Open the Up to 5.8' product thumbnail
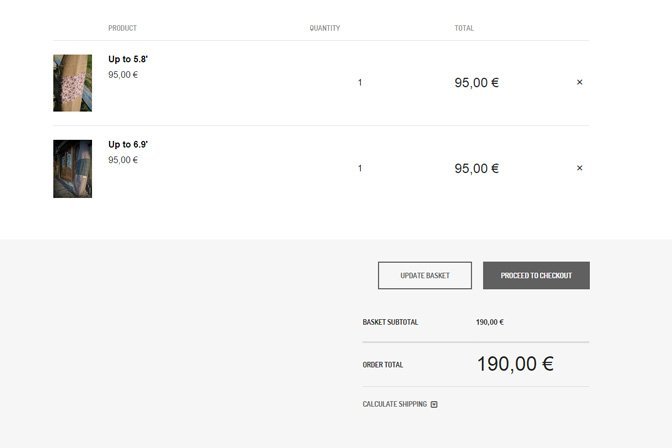The image size is (672, 448). point(72,83)
